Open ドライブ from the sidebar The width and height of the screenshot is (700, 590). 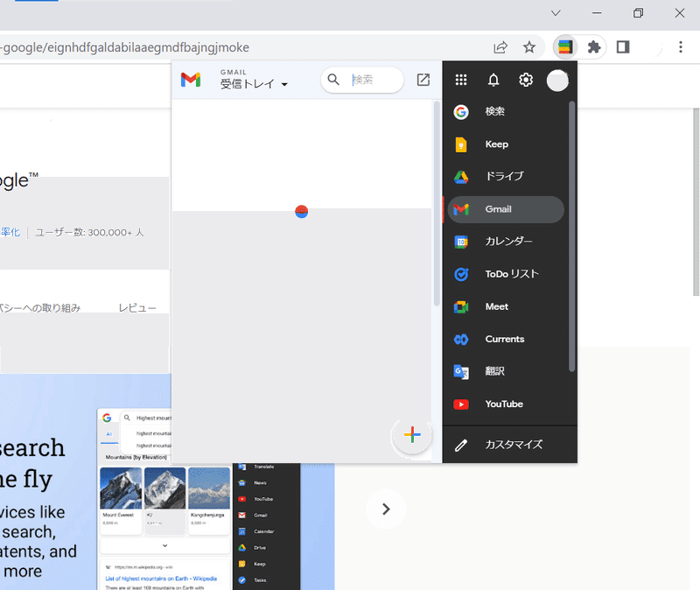(507, 177)
